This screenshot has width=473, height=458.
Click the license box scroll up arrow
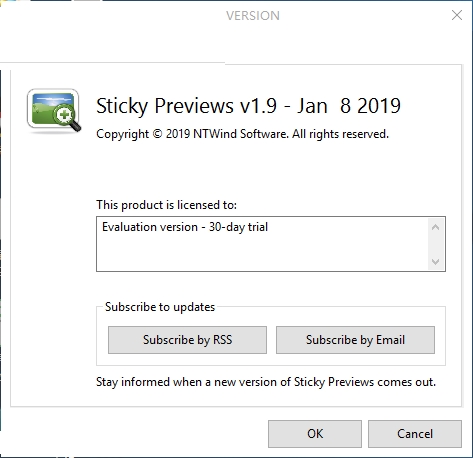tap(435, 227)
